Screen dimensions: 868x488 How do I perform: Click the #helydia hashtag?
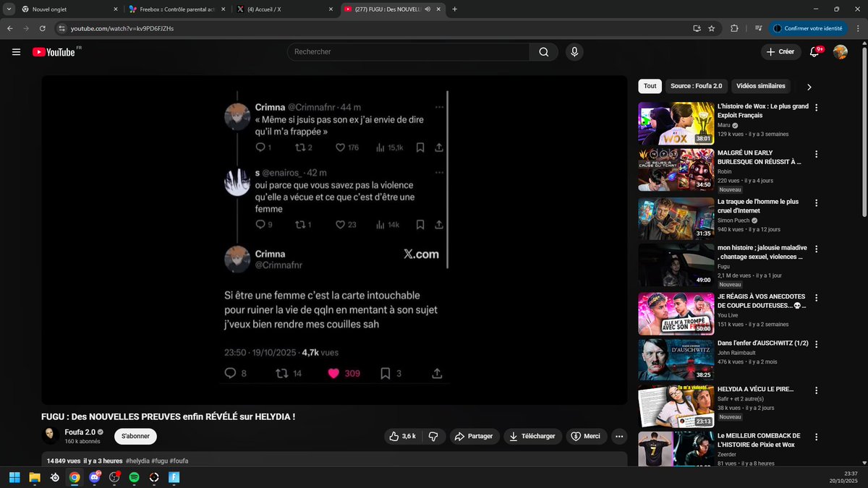(x=137, y=461)
